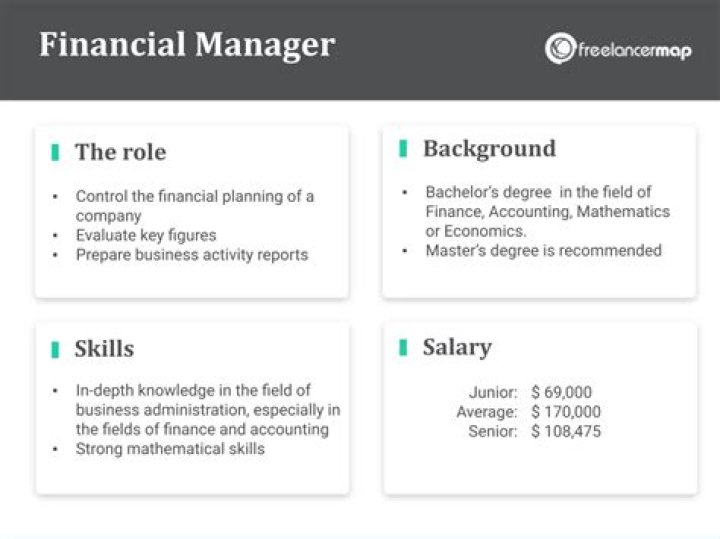Click "Evaluate key figures" bullet

(146, 235)
